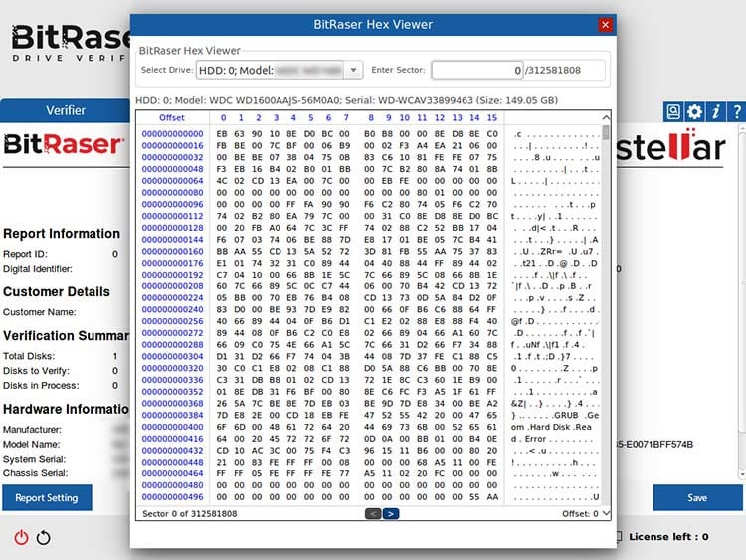The image size is (746, 560).
Task: Click the Total Disks label
Action: click(29, 356)
